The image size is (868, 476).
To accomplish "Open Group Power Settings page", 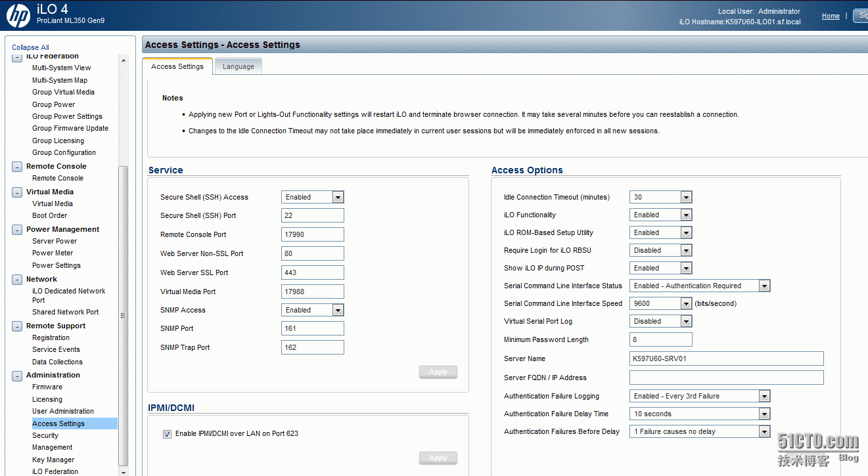I will click(x=67, y=116).
